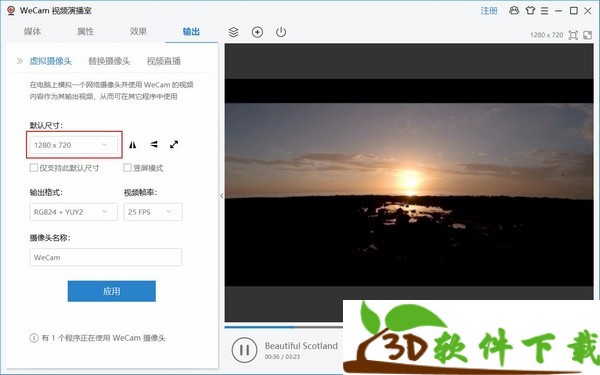
Task: Toggle fullscreen preview icon at top right
Action: [x=587, y=35]
